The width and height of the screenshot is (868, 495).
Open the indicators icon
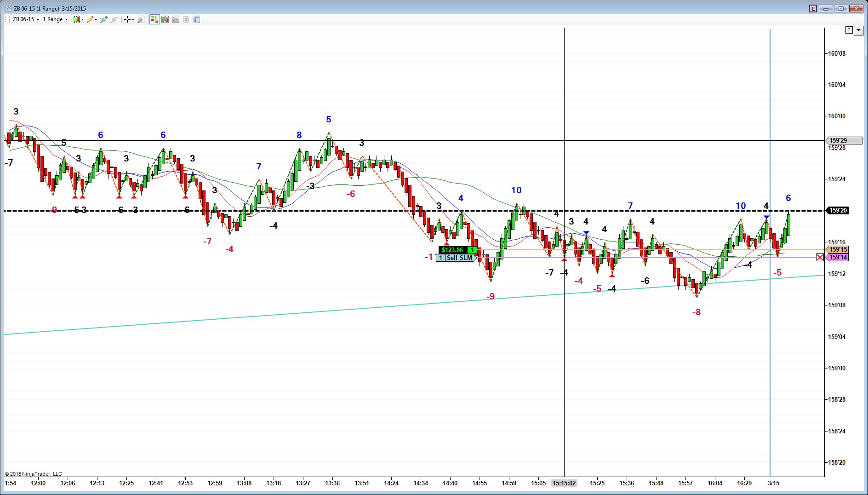tap(176, 19)
